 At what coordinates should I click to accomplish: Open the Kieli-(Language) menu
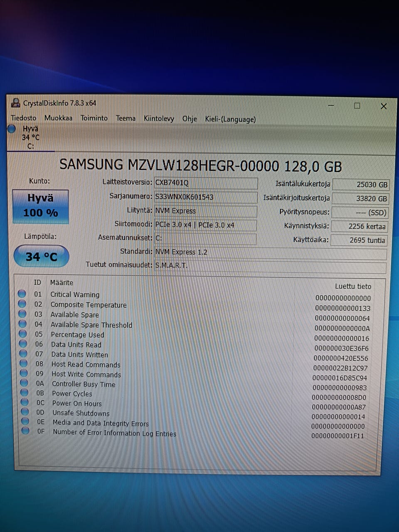[x=230, y=119]
